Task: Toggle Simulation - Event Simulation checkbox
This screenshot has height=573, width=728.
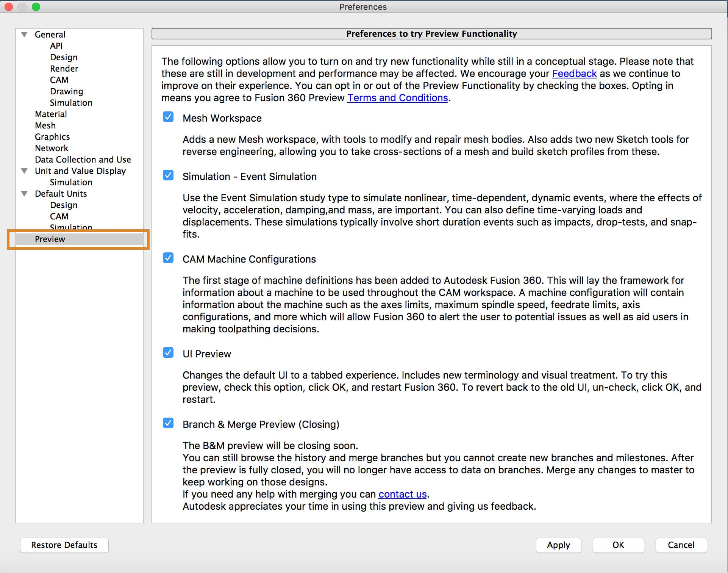Action: tap(168, 175)
